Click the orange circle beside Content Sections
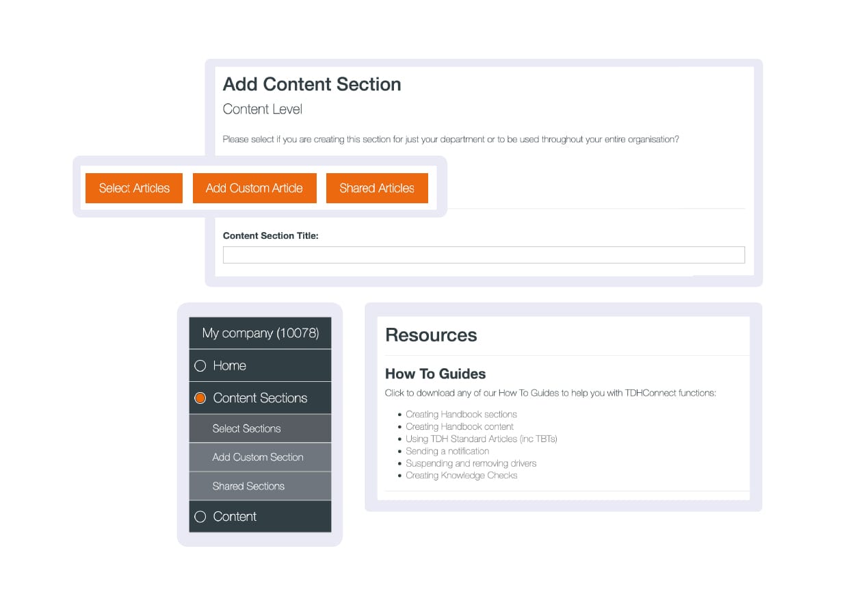868x605 pixels. coord(200,398)
